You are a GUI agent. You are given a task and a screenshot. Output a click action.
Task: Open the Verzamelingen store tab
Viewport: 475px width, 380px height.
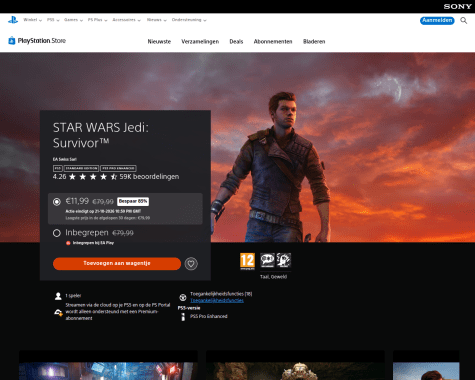(200, 42)
